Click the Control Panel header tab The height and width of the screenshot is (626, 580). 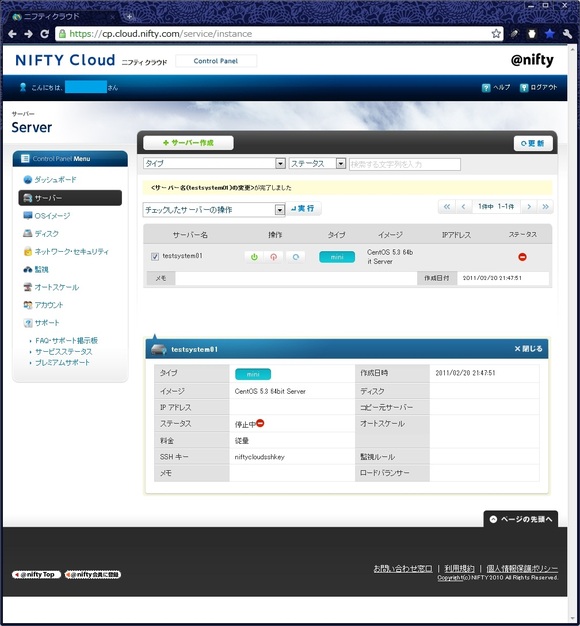click(216, 61)
